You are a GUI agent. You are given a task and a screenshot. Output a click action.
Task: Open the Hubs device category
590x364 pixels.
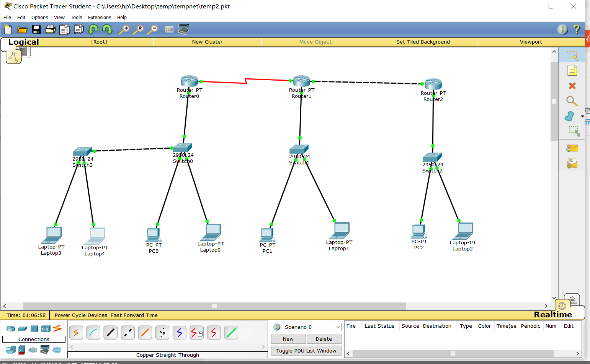[x=34, y=328]
